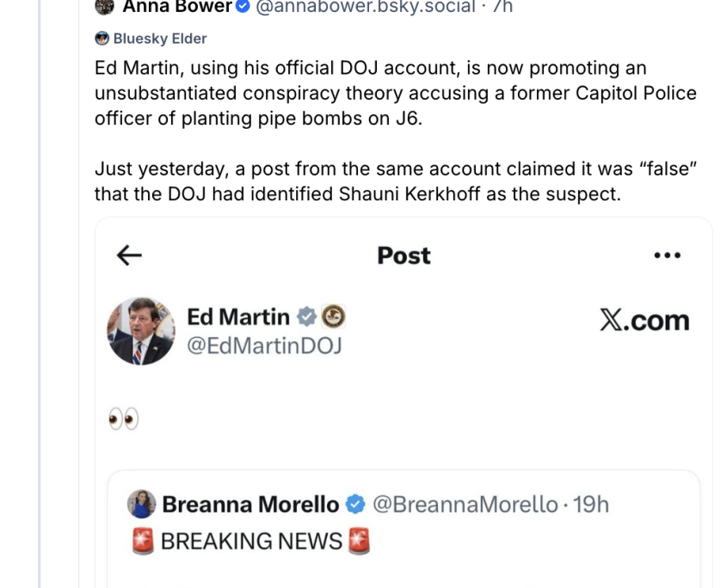Image resolution: width=727 pixels, height=588 pixels.
Task: Open the three-dot more options menu
Action: (x=667, y=255)
